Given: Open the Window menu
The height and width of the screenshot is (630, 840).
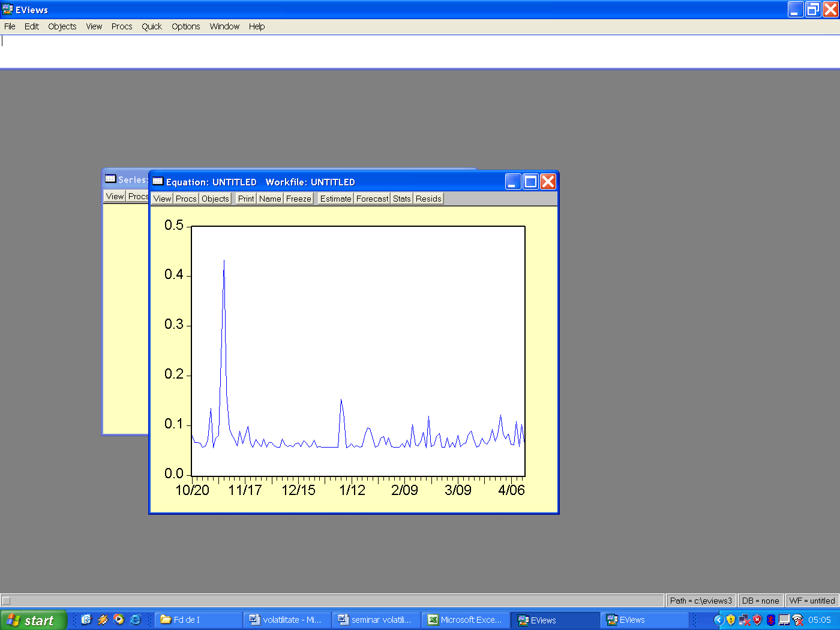Looking at the screenshot, I should [x=225, y=26].
